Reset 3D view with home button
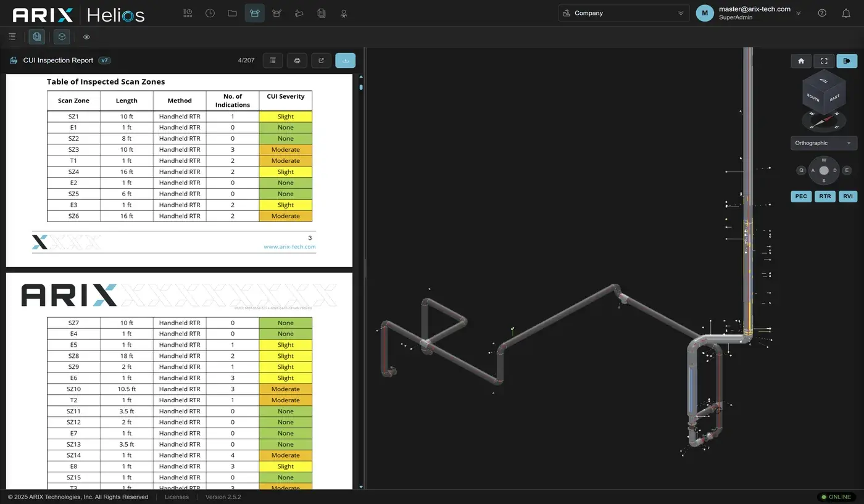This screenshot has height=504, width=864. click(x=801, y=61)
